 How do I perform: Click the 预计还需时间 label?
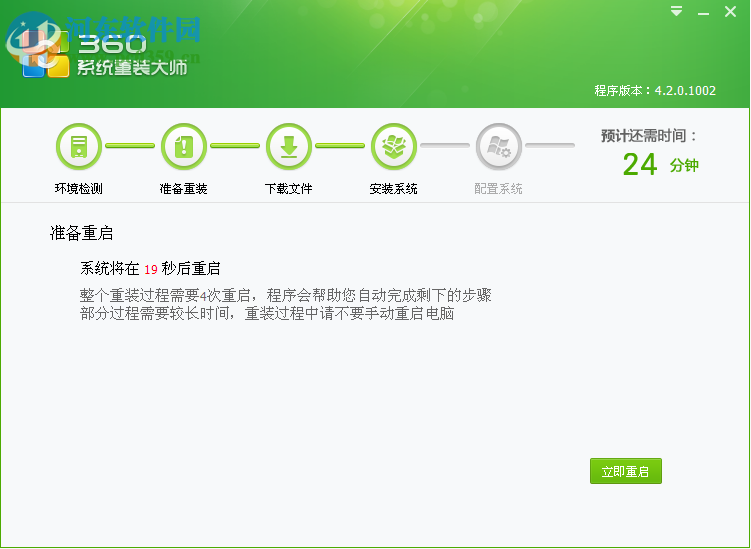coord(649,136)
